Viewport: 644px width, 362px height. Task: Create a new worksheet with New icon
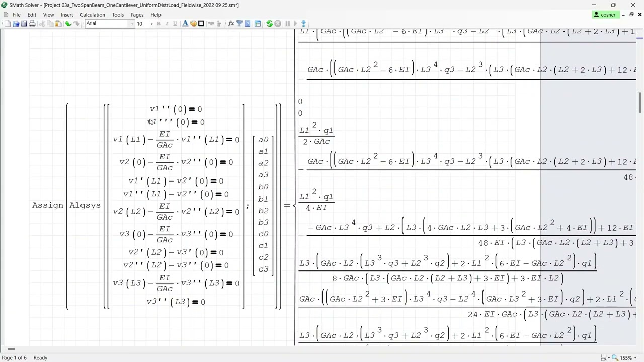pos(8,24)
